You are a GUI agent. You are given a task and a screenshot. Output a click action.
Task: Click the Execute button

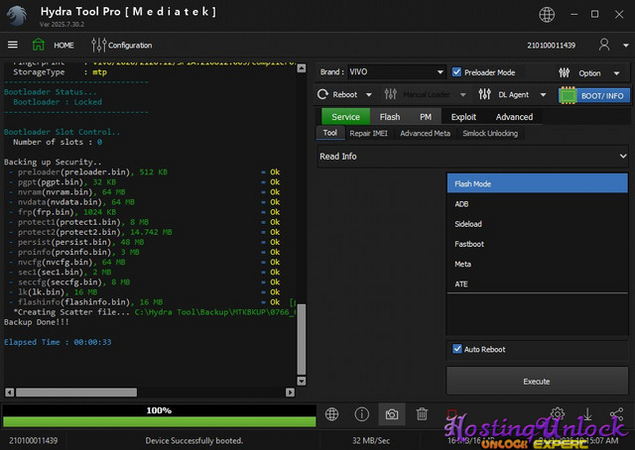(536, 381)
